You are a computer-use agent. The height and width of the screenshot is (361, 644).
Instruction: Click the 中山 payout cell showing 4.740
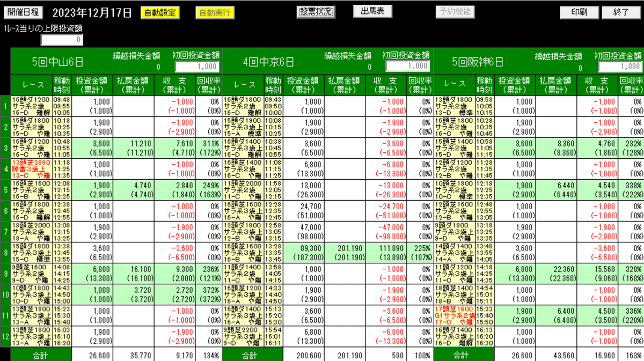tap(134, 190)
